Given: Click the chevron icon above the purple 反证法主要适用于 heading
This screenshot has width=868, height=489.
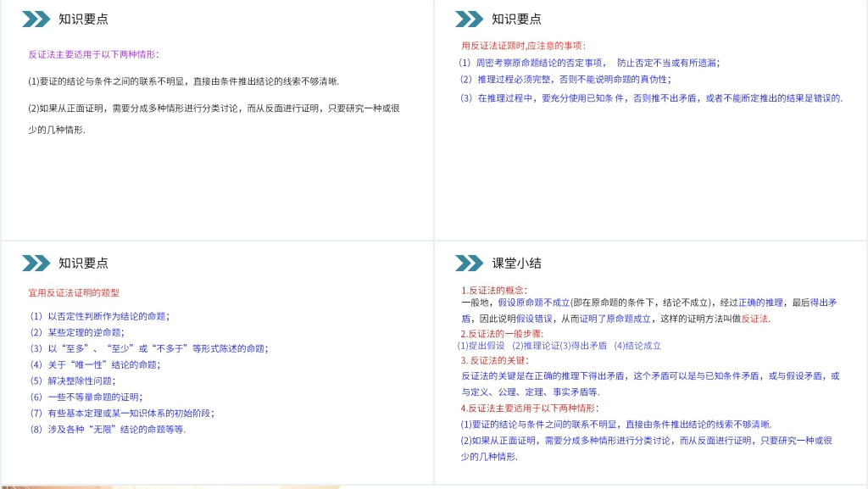Looking at the screenshot, I should click(36, 19).
